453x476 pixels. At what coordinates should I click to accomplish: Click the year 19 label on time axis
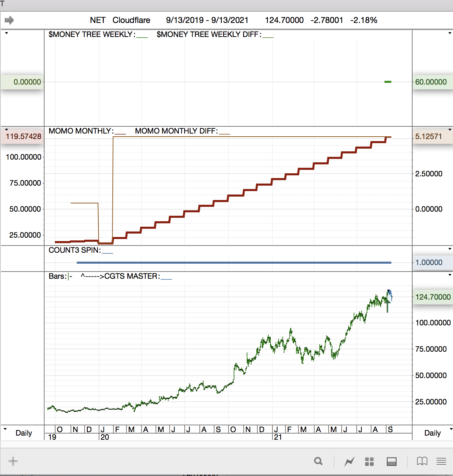(52, 437)
